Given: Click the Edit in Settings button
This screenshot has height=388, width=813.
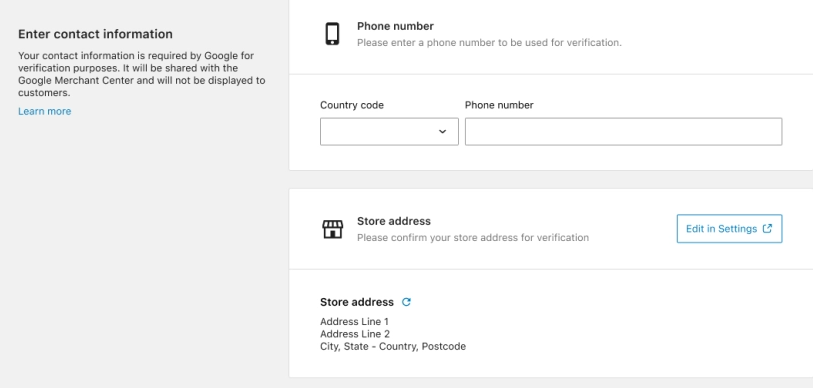Looking at the screenshot, I should [729, 229].
